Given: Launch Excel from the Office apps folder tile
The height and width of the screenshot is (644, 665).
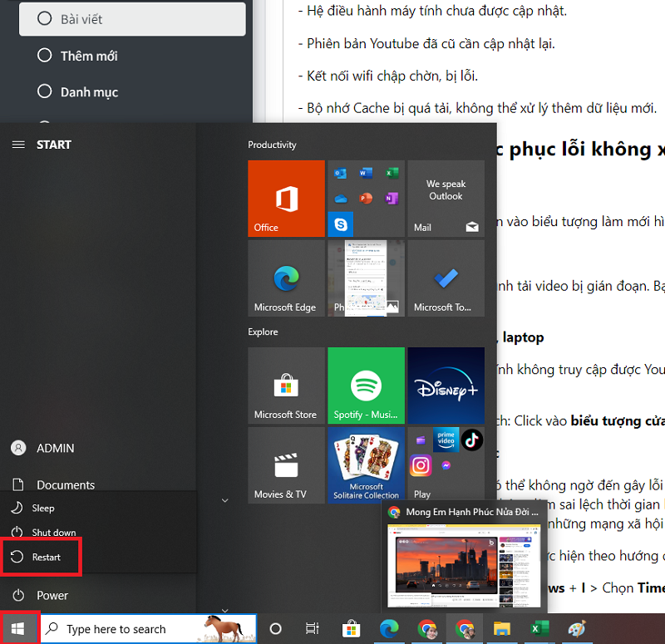Looking at the screenshot, I should pos(392,173).
